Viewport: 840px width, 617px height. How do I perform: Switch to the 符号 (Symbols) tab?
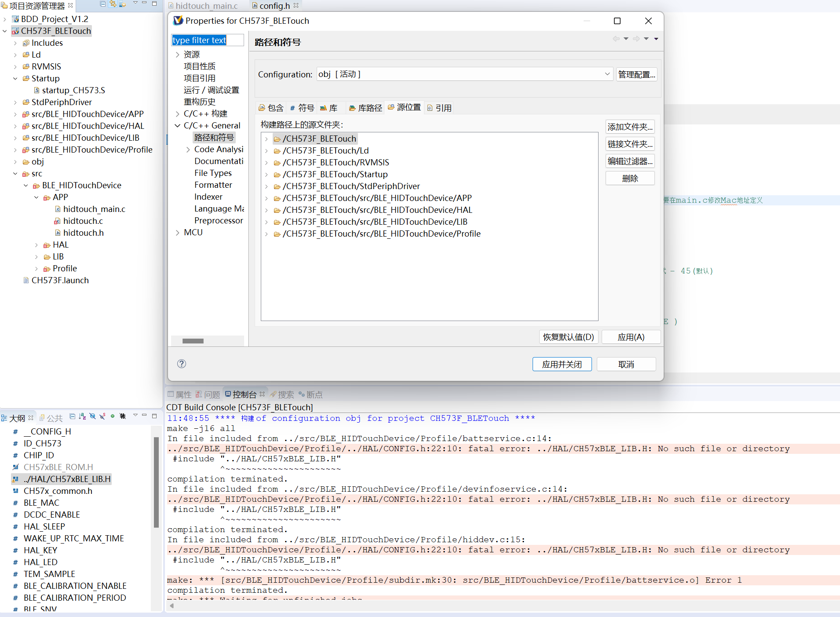click(302, 108)
